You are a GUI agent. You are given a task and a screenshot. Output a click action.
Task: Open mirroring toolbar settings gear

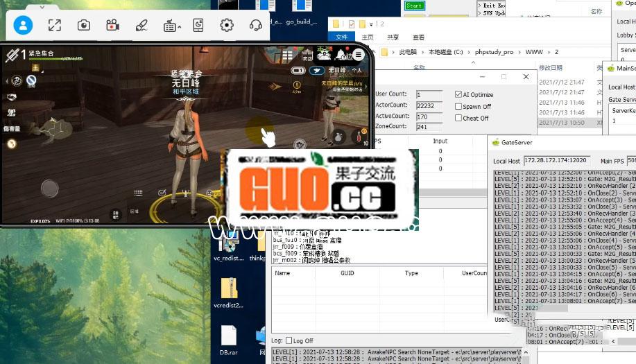(x=227, y=26)
